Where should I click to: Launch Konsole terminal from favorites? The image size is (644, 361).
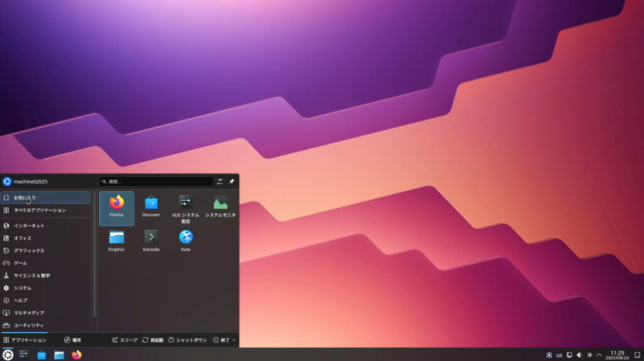[x=151, y=241]
